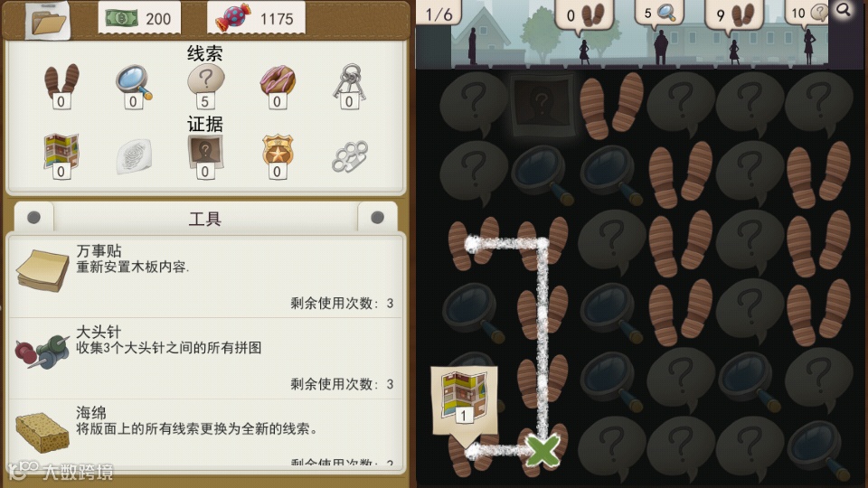
Task: Click the left dot button beside 工具
Action: click(33, 218)
